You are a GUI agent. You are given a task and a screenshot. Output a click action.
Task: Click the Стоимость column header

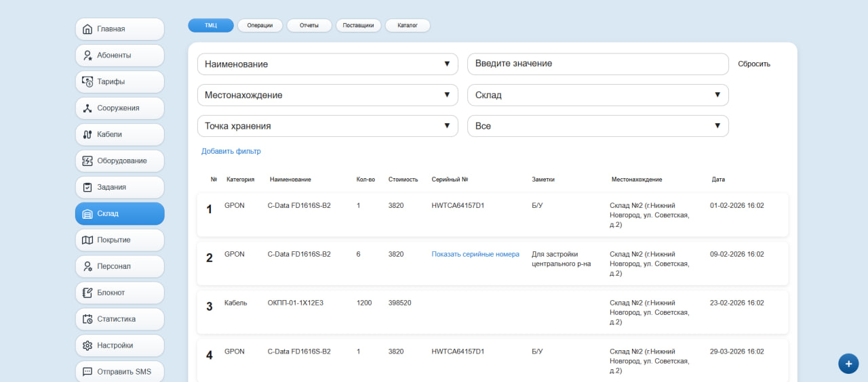[x=403, y=180]
